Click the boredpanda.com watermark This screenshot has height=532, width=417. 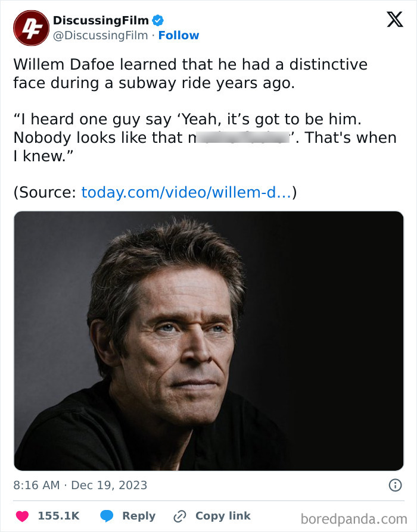pyautogui.click(x=354, y=519)
